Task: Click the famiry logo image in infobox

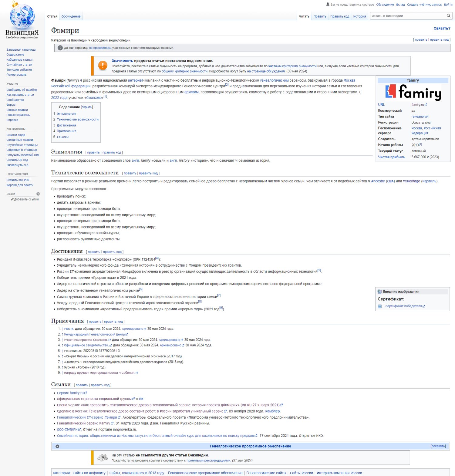Action: click(413, 92)
